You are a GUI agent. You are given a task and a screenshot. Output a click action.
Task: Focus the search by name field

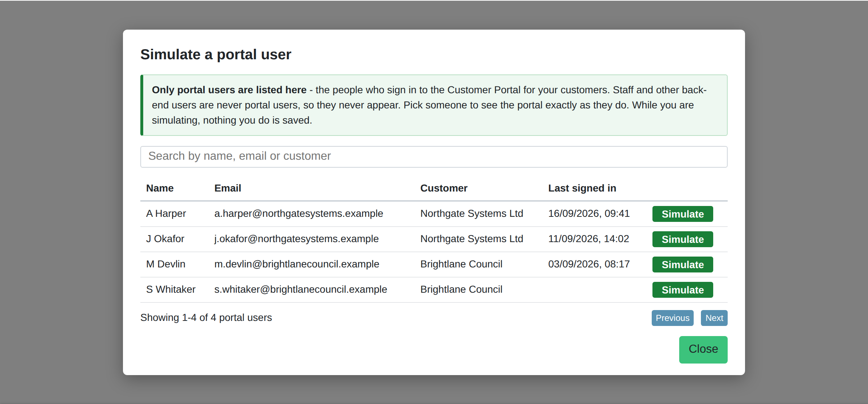[434, 156]
